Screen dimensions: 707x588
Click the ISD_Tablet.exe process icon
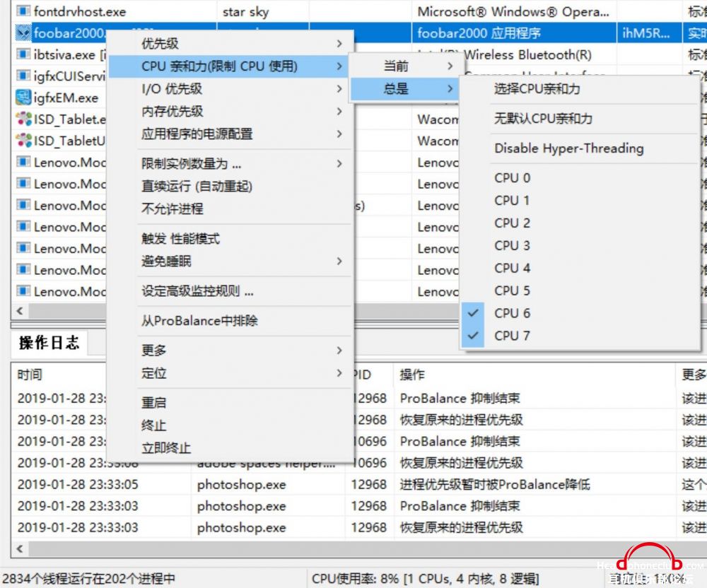[23, 119]
